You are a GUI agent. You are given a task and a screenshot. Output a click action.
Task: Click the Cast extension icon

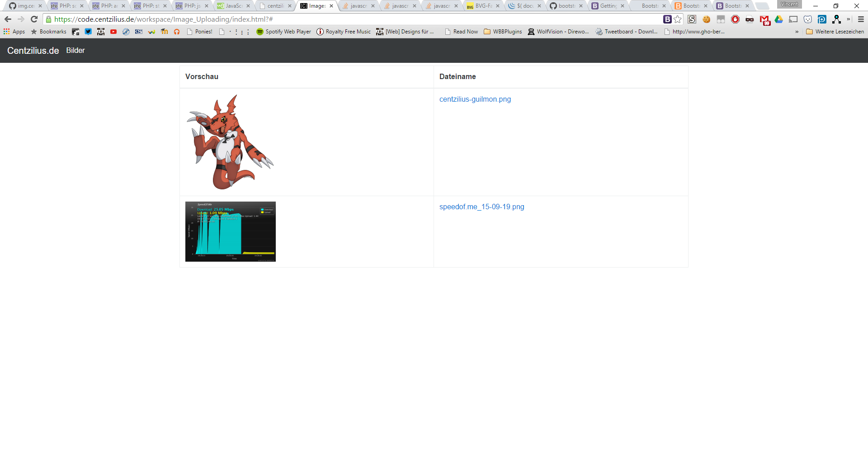[x=793, y=19]
